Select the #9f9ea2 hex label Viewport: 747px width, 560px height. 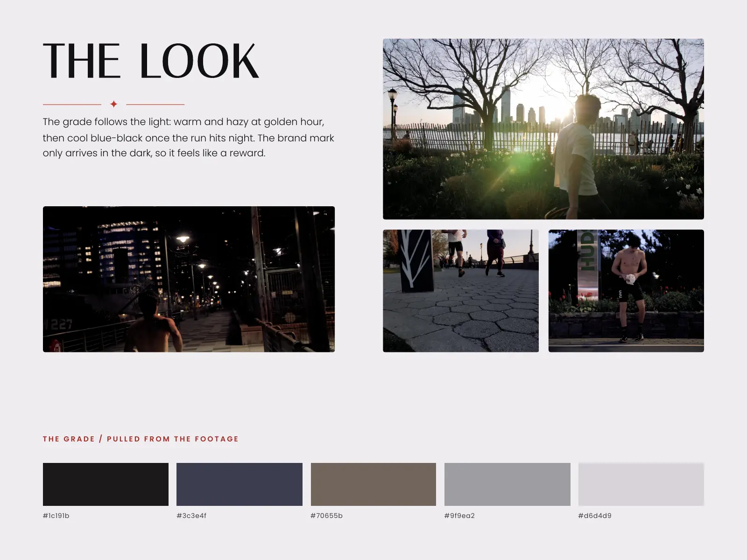click(459, 516)
